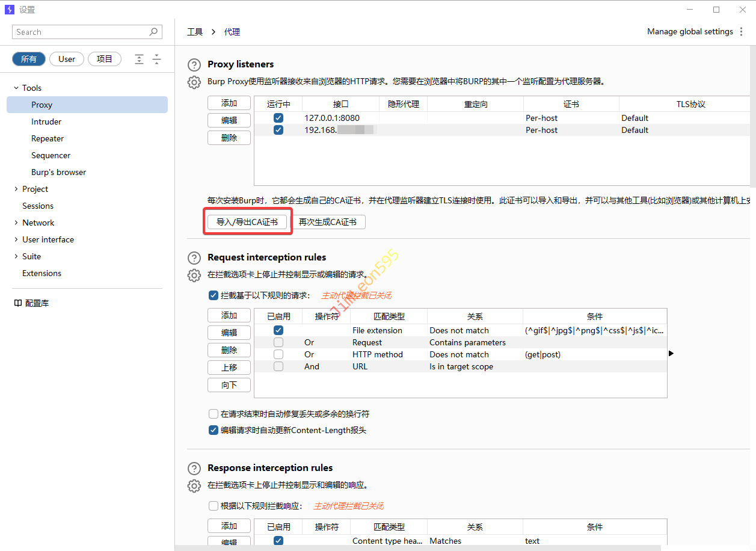The height and width of the screenshot is (551, 756).
Task: Click the help icon beside Response interception rules
Action: (x=194, y=469)
